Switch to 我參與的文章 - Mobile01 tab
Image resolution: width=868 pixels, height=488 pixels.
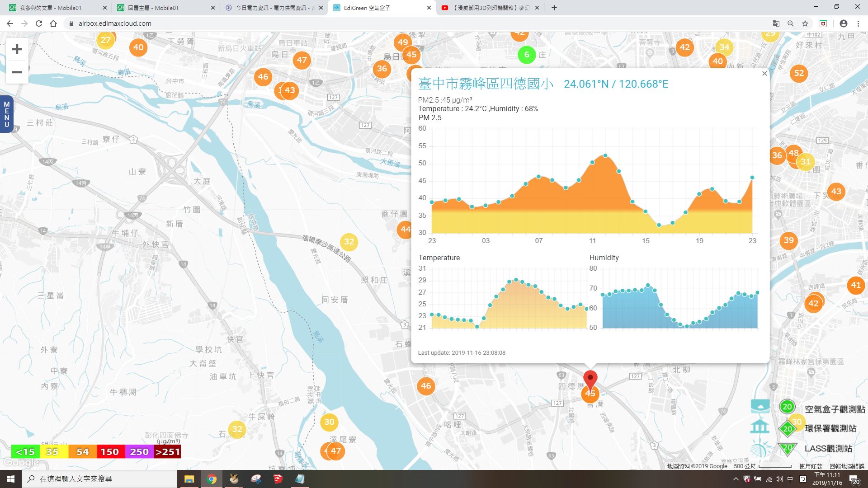[57, 8]
